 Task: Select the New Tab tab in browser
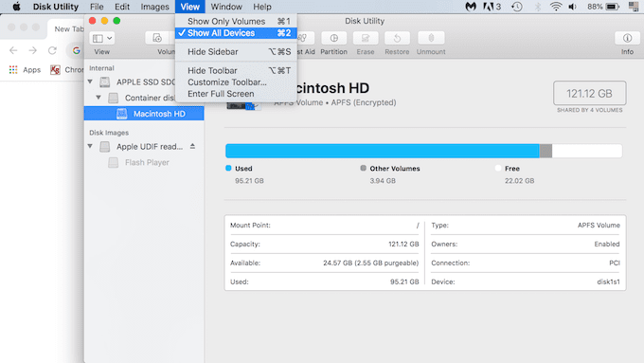click(x=69, y=28)
